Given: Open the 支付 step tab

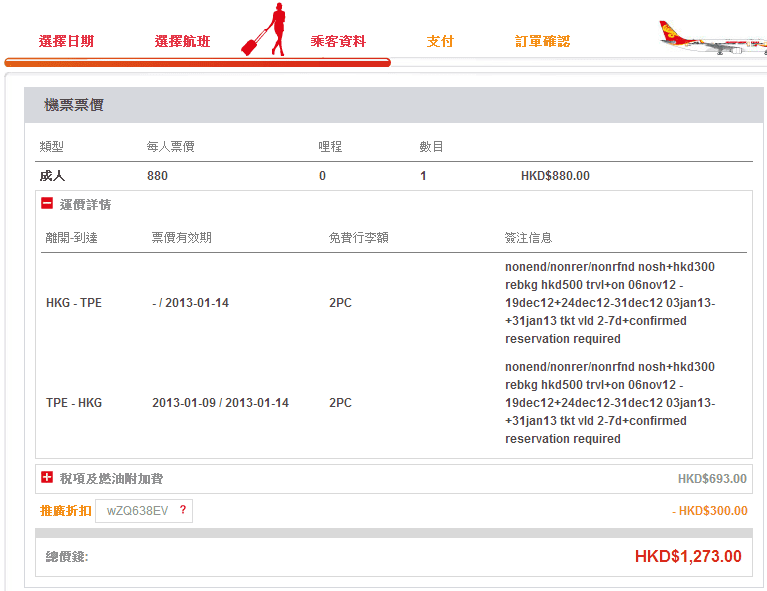Looking at the screenshot, I should [x=440, y=42].
